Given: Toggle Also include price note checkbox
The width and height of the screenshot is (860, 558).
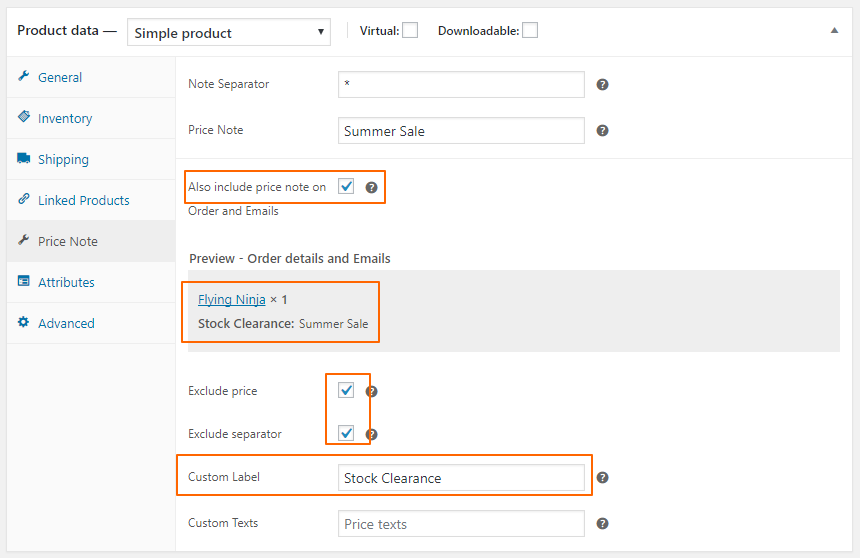Looking at the screenshot, I should pos(346,186).
